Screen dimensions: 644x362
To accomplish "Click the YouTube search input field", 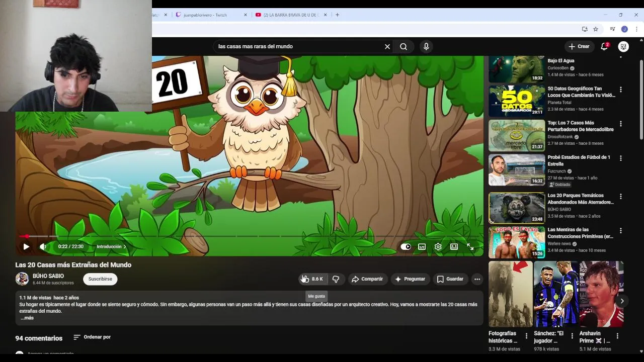I will (299, 46).
